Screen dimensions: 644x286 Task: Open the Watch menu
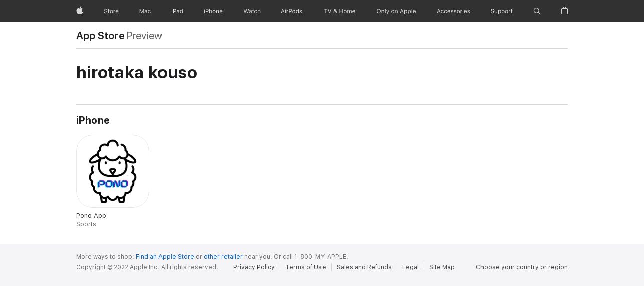[x=252, y=11]
